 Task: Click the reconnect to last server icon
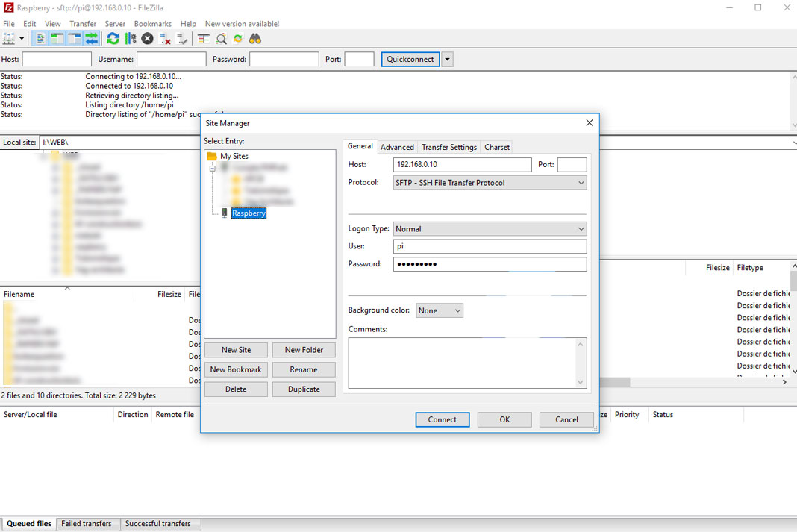point(181,39)
